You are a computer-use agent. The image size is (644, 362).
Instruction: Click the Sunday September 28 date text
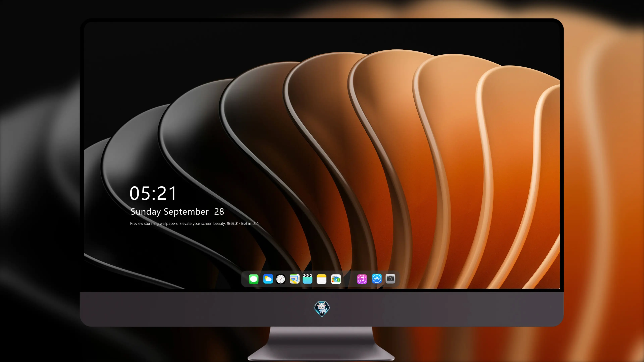[x=177, y=212]
